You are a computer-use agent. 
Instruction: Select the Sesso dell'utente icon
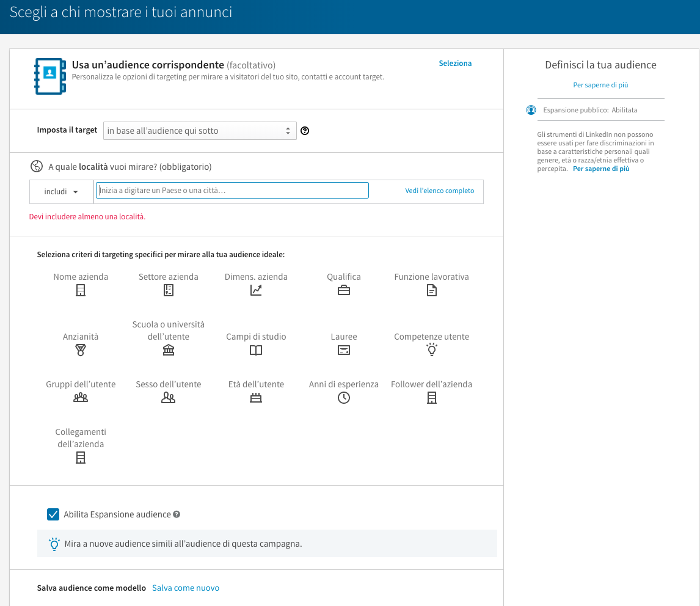[x=169, y=398]
